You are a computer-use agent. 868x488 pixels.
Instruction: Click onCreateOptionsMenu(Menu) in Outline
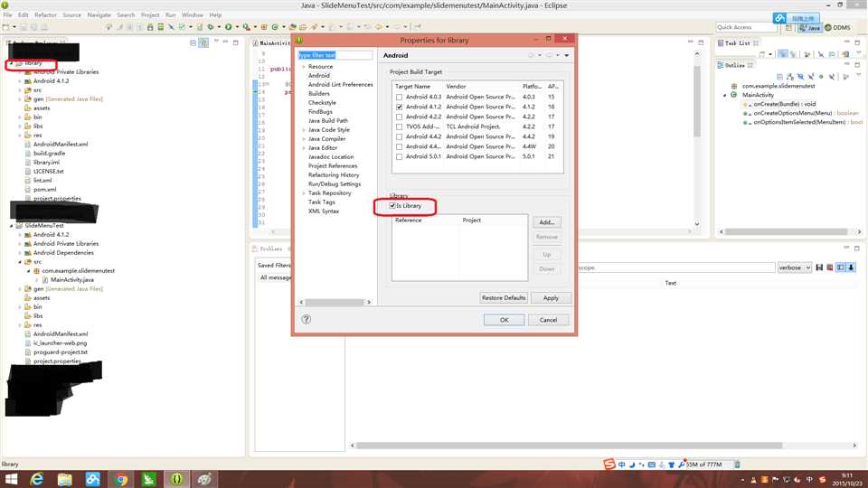pos(806,113)
